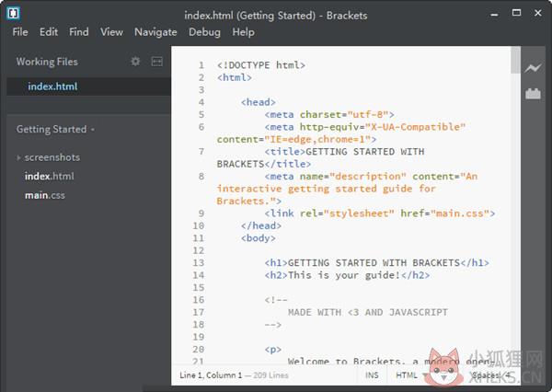Click the link rel="stylesheet" code line
The width and height of the screenshot is (552, 392).
pos(380,213)
